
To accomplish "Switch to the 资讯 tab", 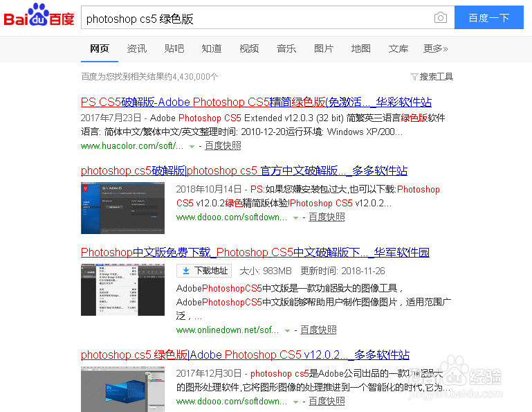I will [137, 48].
